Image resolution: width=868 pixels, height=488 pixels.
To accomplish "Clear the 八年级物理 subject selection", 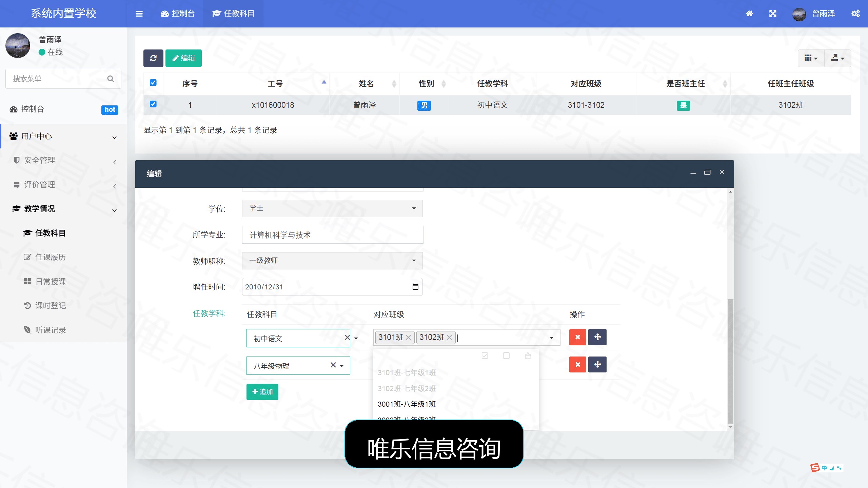I will [x=333, y=365].
